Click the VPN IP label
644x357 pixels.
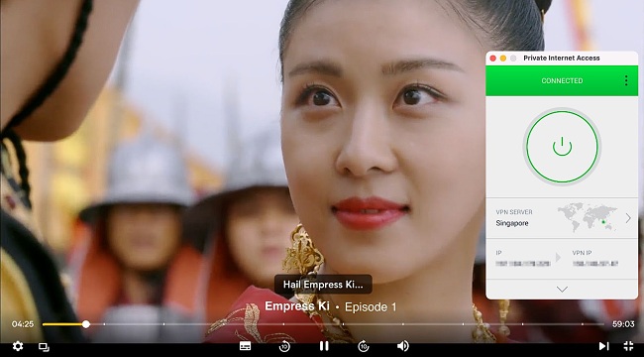582,253
